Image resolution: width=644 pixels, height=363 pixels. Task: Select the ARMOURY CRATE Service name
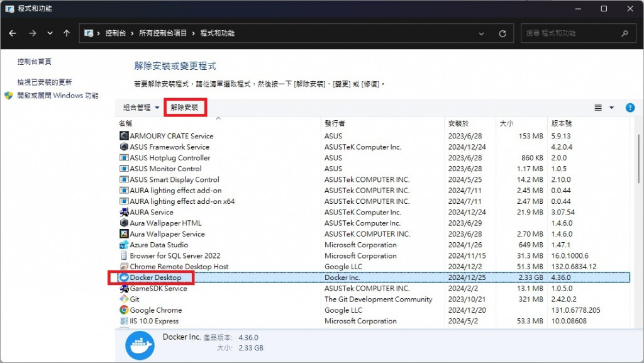point(172,136)
